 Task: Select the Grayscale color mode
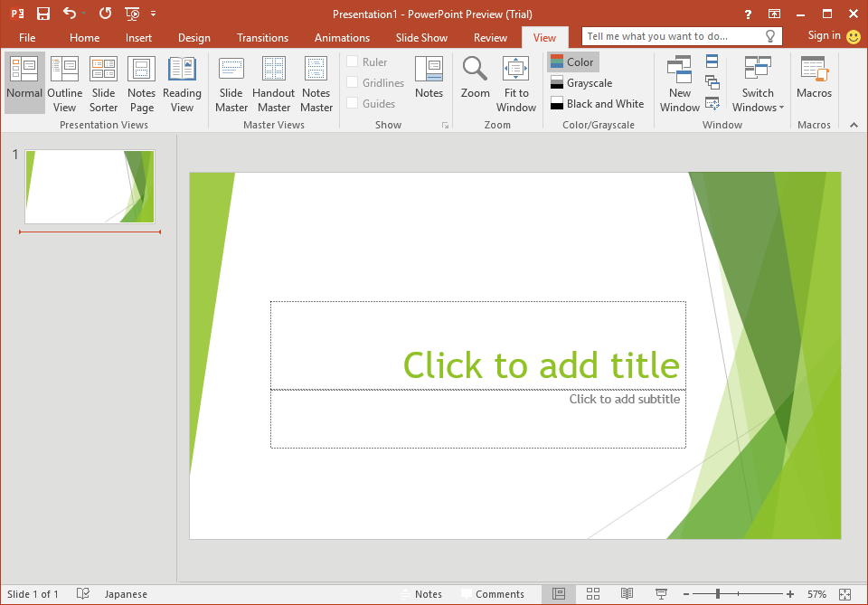589,83
